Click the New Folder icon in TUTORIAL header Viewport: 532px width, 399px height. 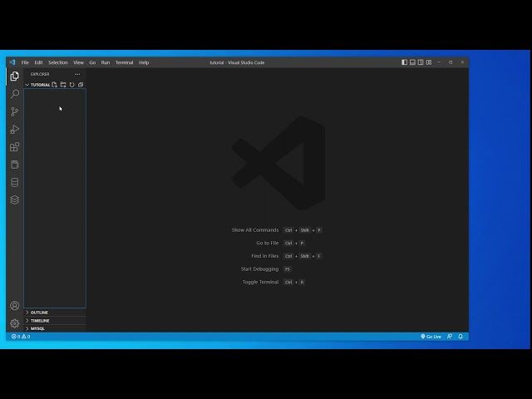pos(63,85)
